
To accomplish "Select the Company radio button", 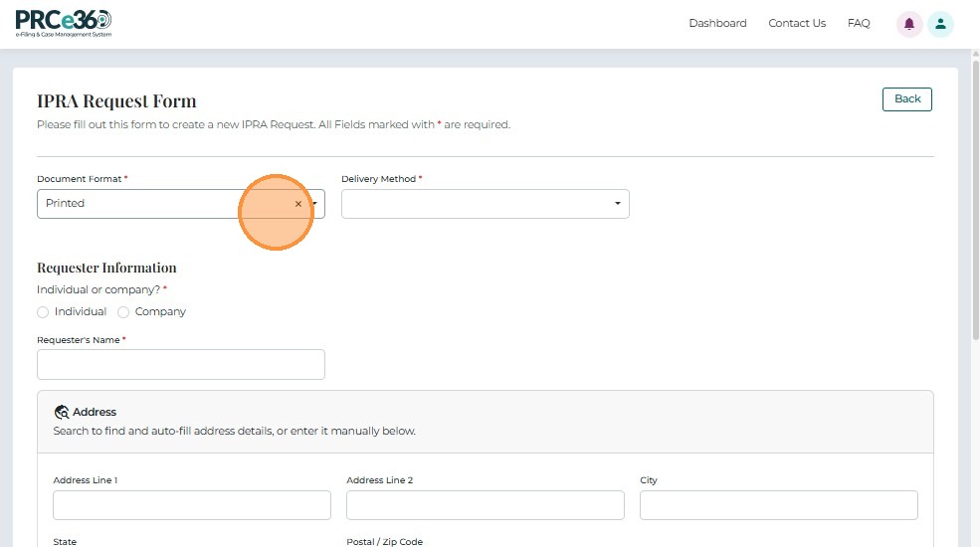I will (x=123, y=312).
